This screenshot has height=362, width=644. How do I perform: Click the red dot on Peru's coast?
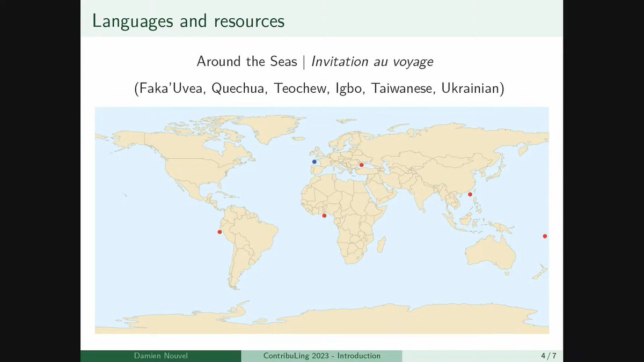(x=219, y=232)
